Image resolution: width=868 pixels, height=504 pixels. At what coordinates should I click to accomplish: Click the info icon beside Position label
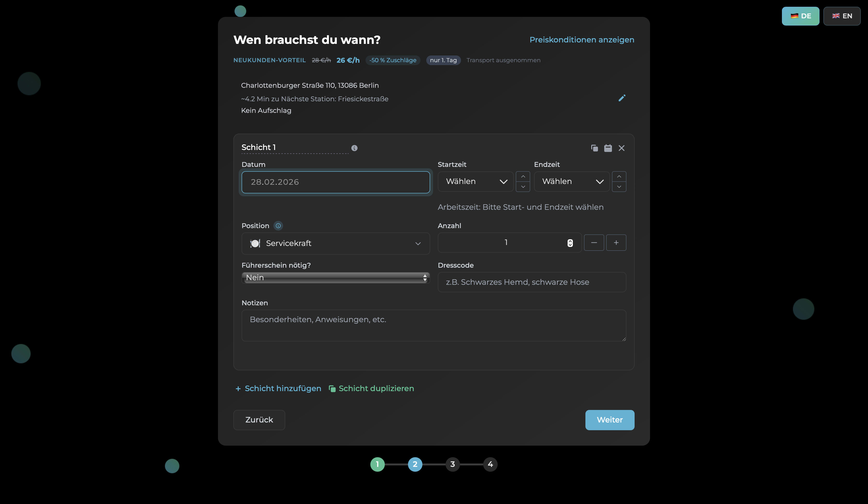pos(278,226)
